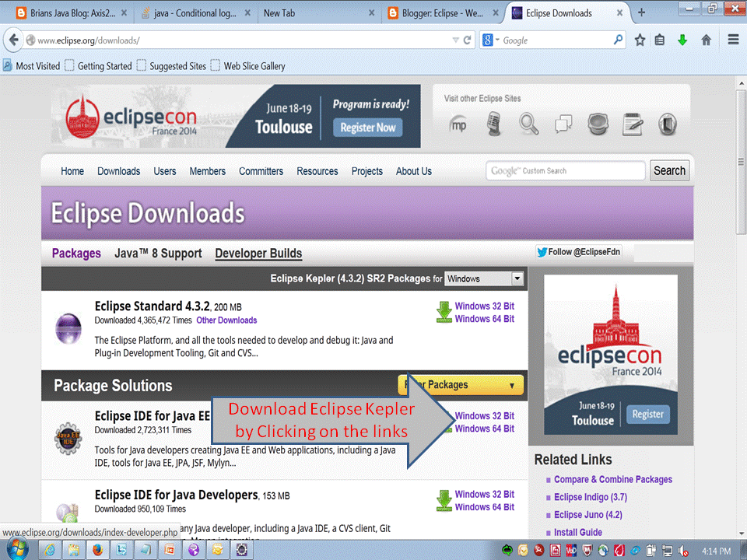
Task: Select Downloads in the Eclipse navigation menu
Action: [x=118, y=171]
